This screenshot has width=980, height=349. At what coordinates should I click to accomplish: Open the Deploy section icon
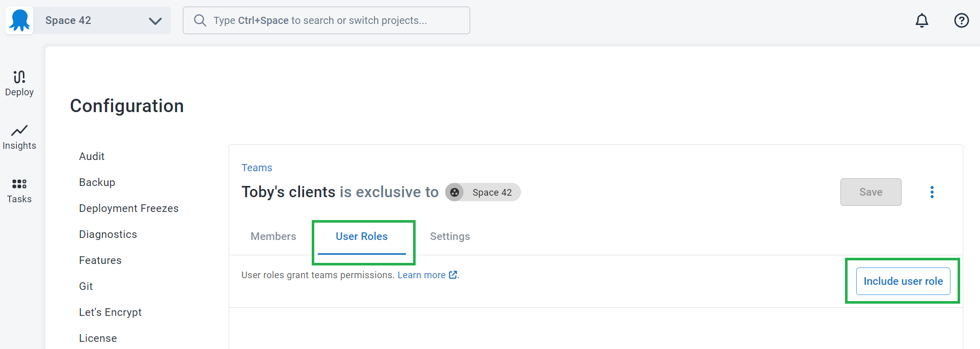coord(19,77)
